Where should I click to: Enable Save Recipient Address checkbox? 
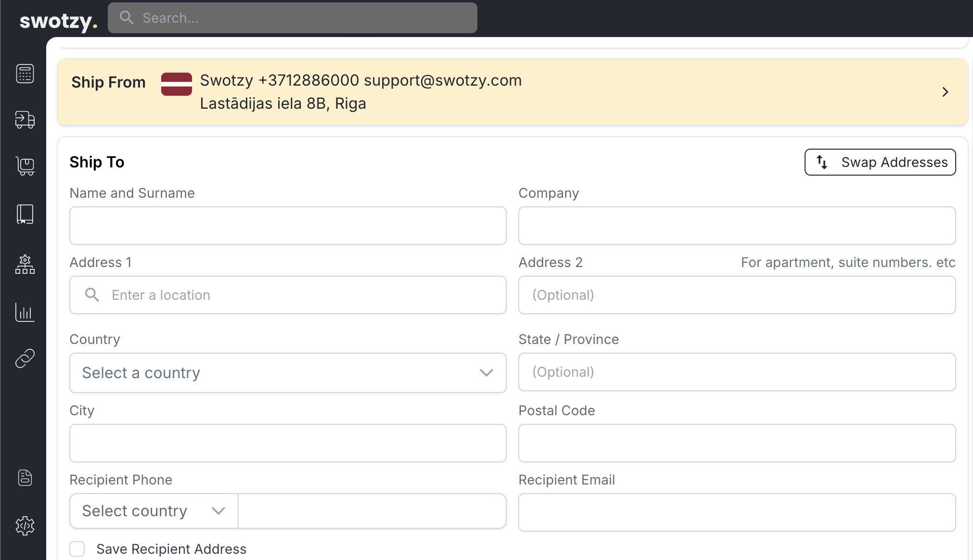click(x=77, y=549)
